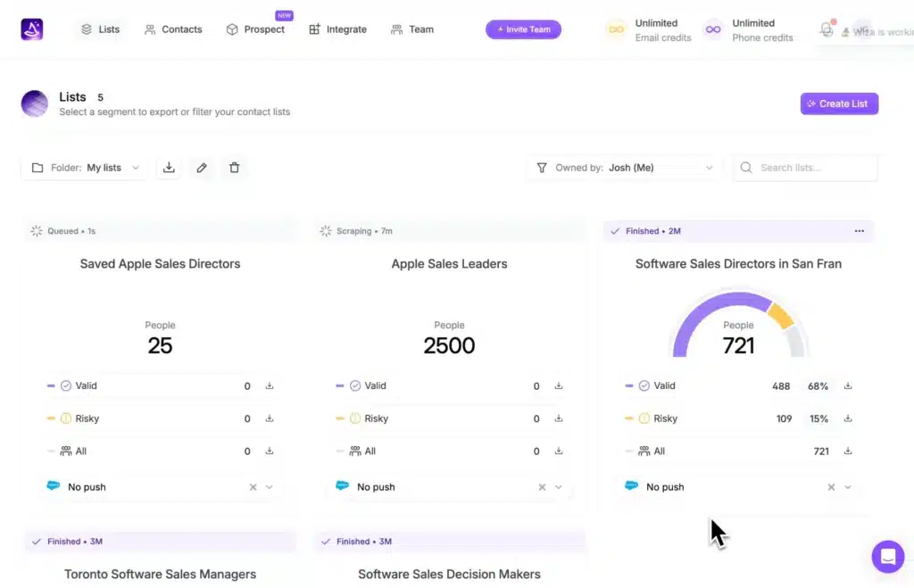This screenshot has width=914, height=588.
Task: Click the All row of Apple Sales Leaders
Action: (x=450, y=451)
